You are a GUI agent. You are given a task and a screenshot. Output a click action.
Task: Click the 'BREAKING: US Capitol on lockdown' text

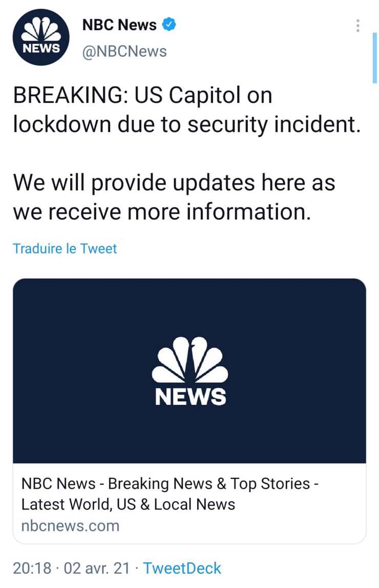187,110
